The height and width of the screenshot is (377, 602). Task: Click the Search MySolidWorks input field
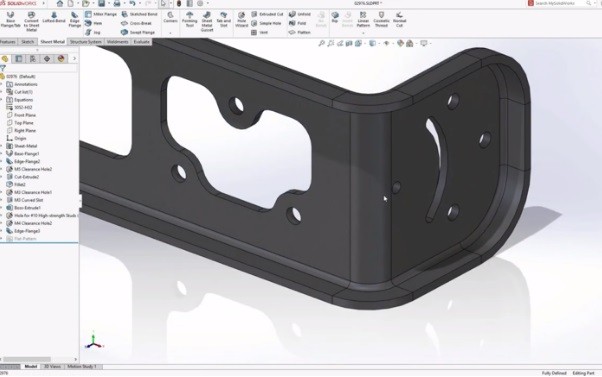(560, 3)
